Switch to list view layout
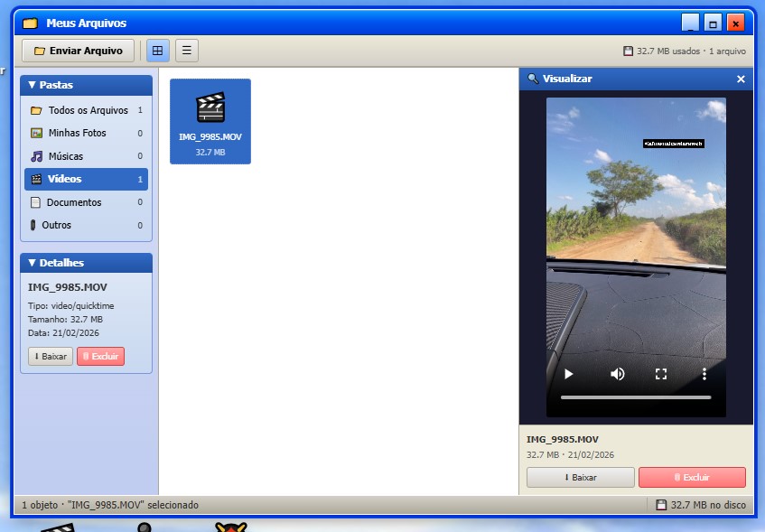Image resolution: width=765 pixels, height=532 pixels. (x=187, y=51)
